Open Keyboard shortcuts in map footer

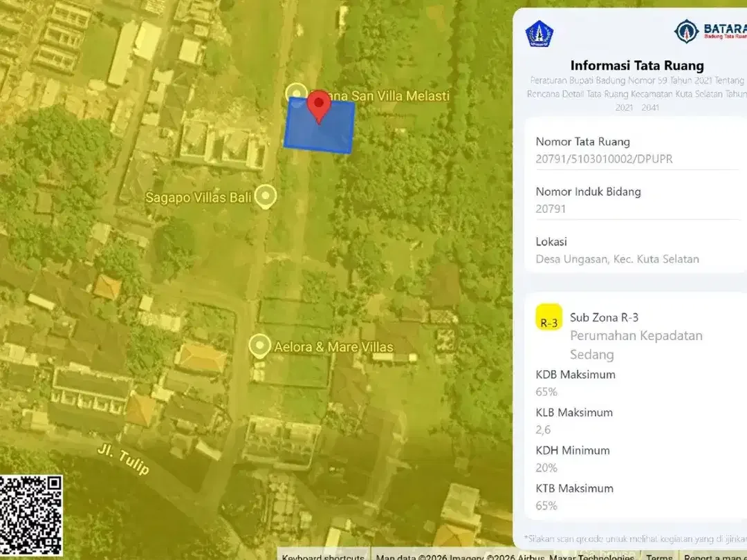point(323,556)
